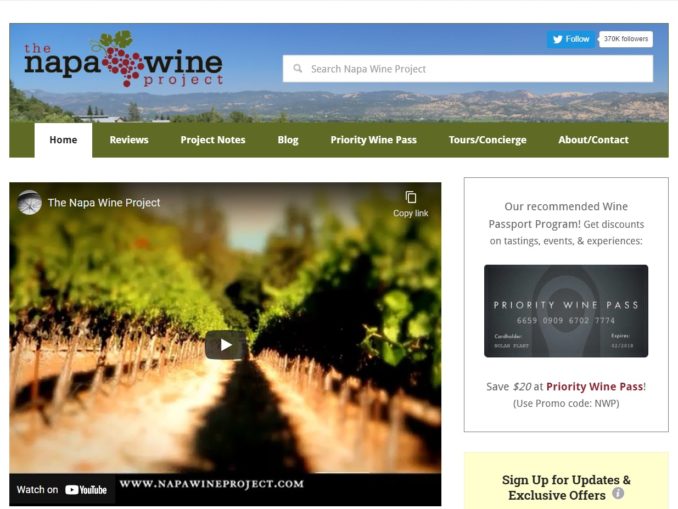The height and width of the screenshot is (509, 678).
Task: Focus the Search Napa Wine Project field
Action: tap(468, 68)
